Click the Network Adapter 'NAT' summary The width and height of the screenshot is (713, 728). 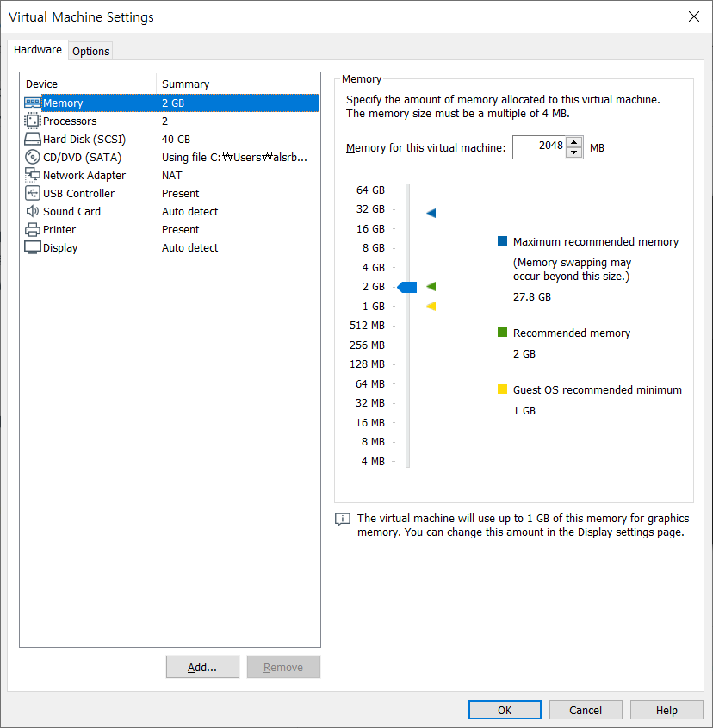coord(171,175)
